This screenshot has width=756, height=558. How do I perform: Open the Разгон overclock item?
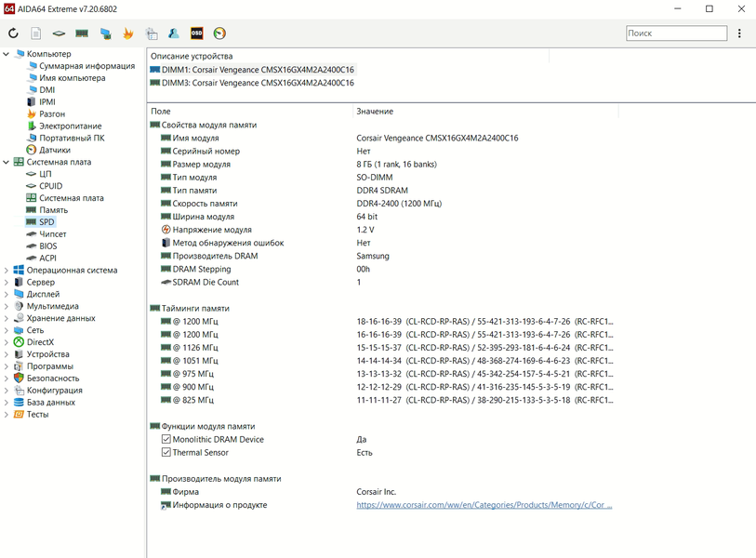pyautogui.click(x=52, y=114)
